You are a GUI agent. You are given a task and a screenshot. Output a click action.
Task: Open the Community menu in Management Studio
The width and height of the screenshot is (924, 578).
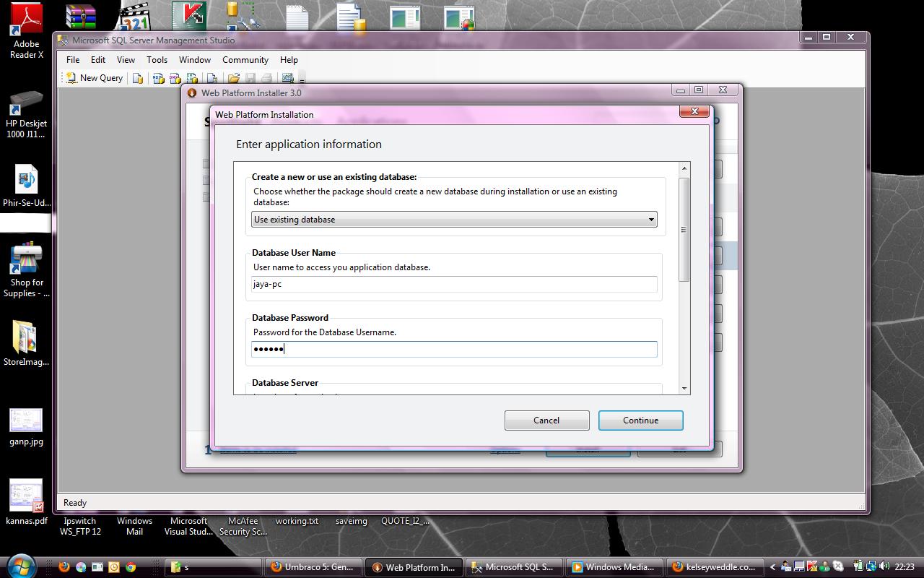245,60
